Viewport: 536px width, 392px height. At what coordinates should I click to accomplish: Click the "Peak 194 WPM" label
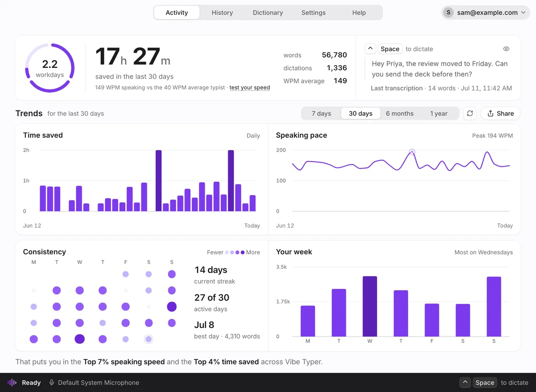click(x=492, y=136)
